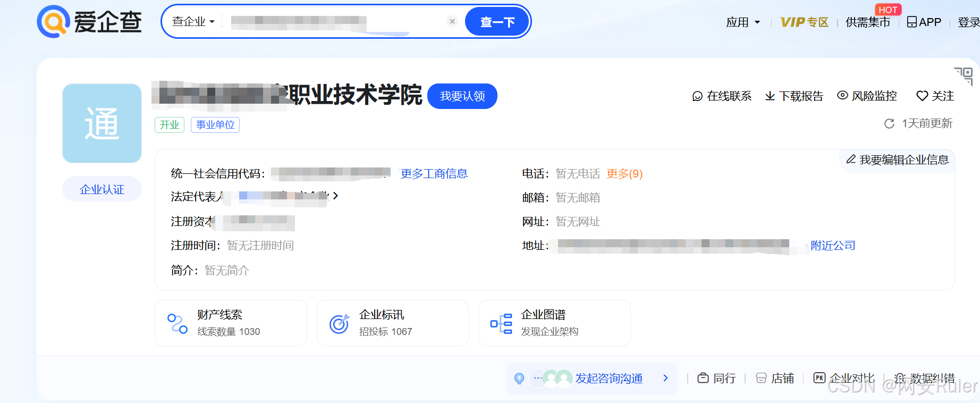Click the refresh icon beside 1天前更新

pyautogui.click(x=889, y=124)
